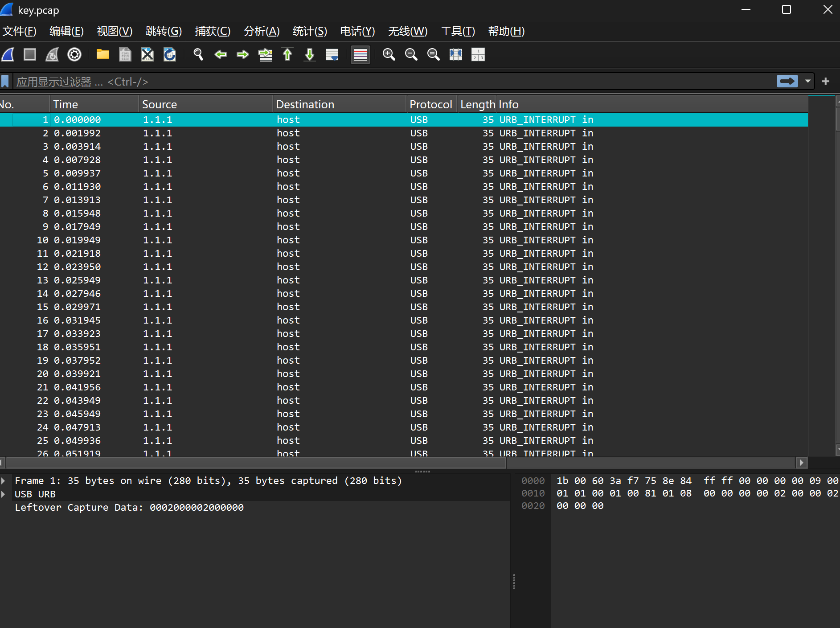Go forward to next packet arrow
Screen dimensions: 840x628
coord(243,54)
